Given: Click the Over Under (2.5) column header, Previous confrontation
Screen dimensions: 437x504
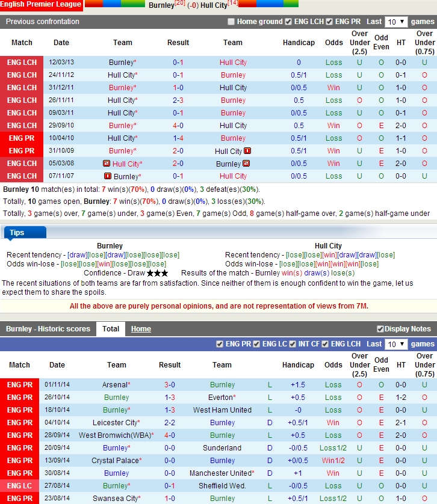Looking at the screenshot, I should pyautogui.click(x=359, y=43).
